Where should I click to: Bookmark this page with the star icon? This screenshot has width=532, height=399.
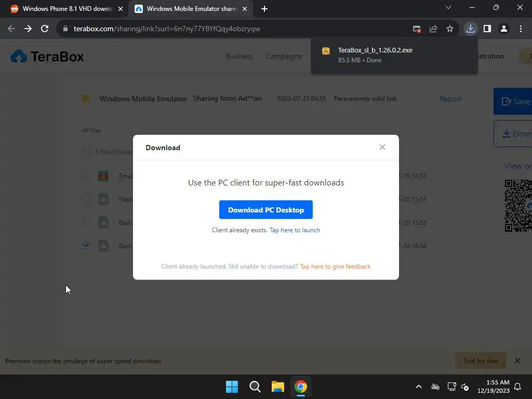(449, 29)
